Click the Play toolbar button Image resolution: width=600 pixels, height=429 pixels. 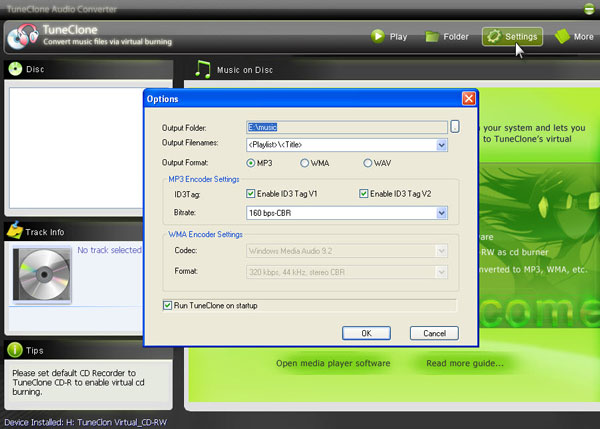click(x=389, y=37)
